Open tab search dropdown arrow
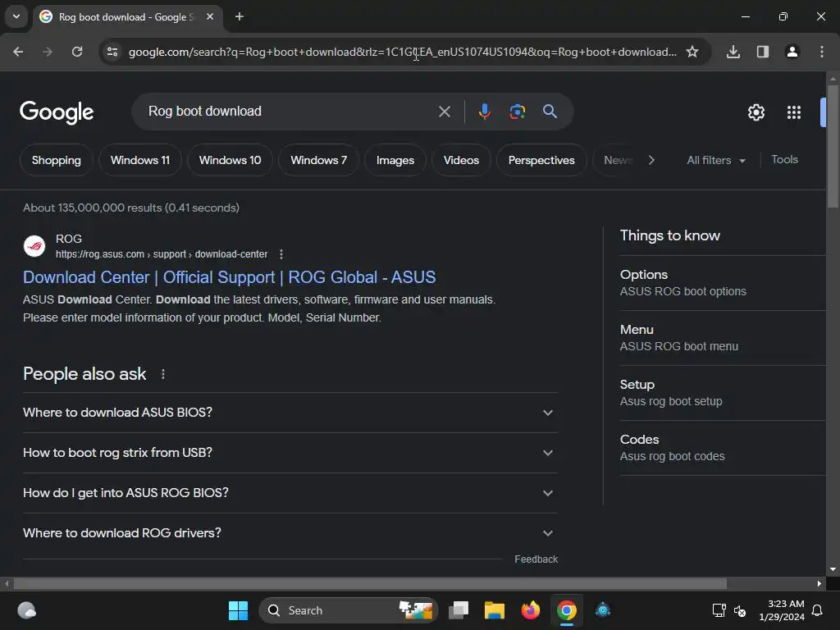This screenshot has width=840, height=630. [16, 16]
